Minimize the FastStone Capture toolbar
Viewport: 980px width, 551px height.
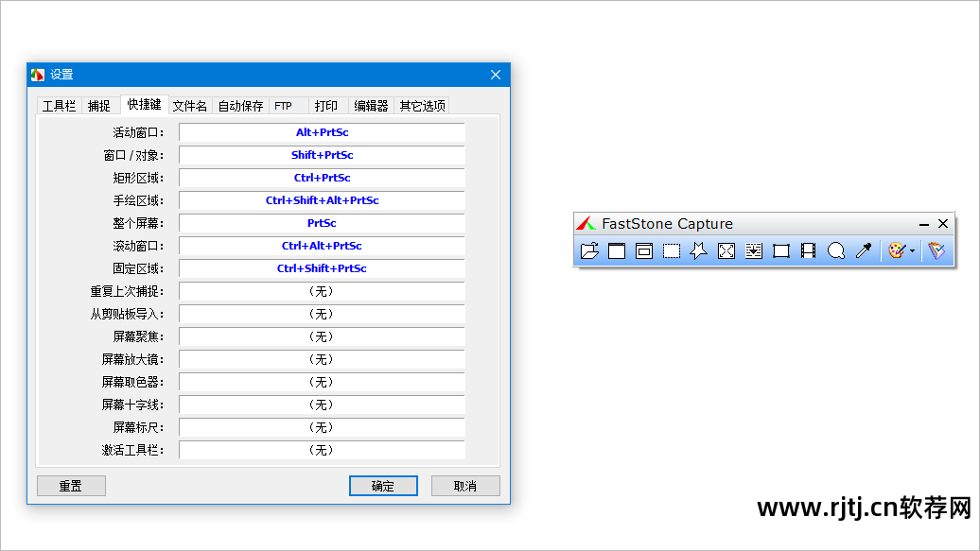coord(924,224)
